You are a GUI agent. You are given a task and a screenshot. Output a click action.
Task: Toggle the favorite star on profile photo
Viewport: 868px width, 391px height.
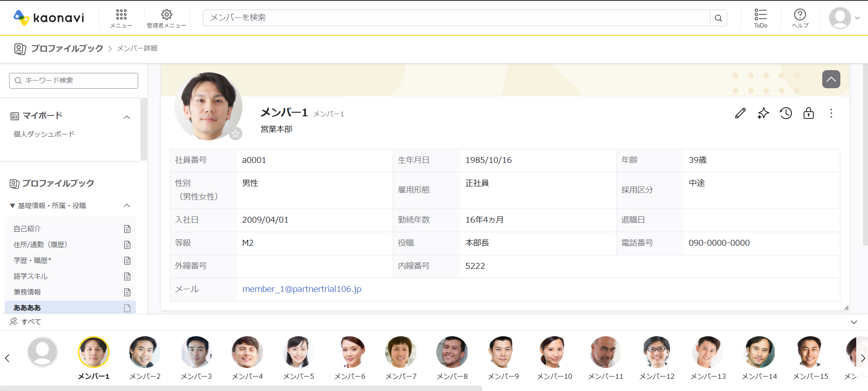(x=236, y=134)
